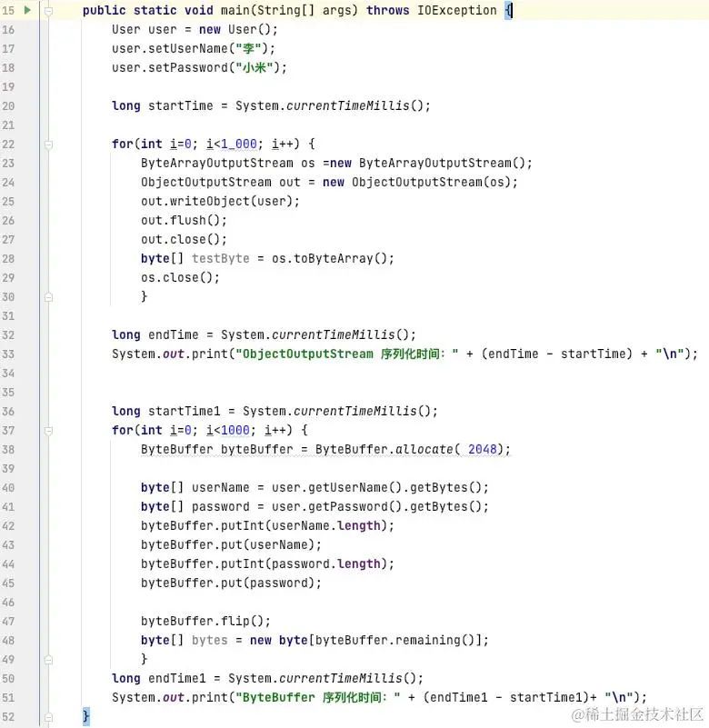This screenshot has width=709, height=728.
Task: Collapse second for loop fold marker on line 37
Action: coord(48,431)
